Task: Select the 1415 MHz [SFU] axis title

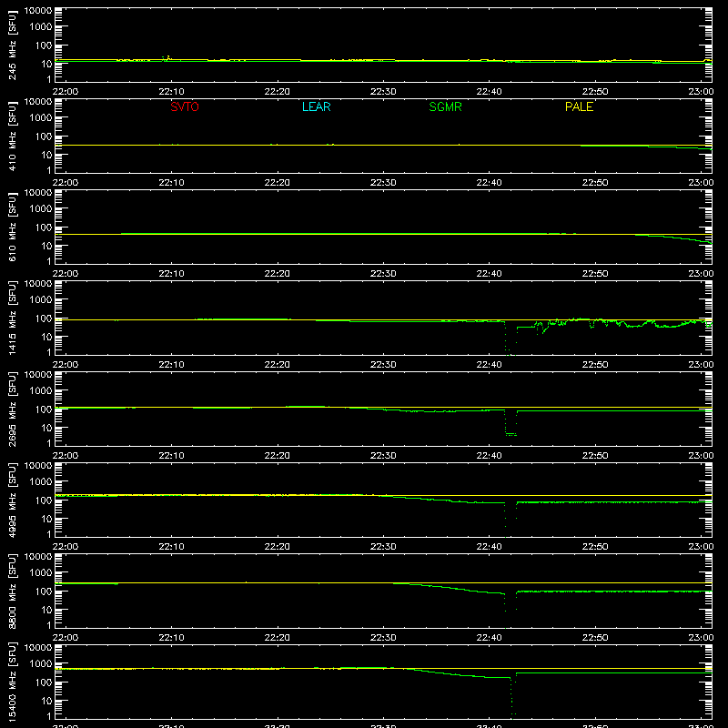Action: pos(13,318)
